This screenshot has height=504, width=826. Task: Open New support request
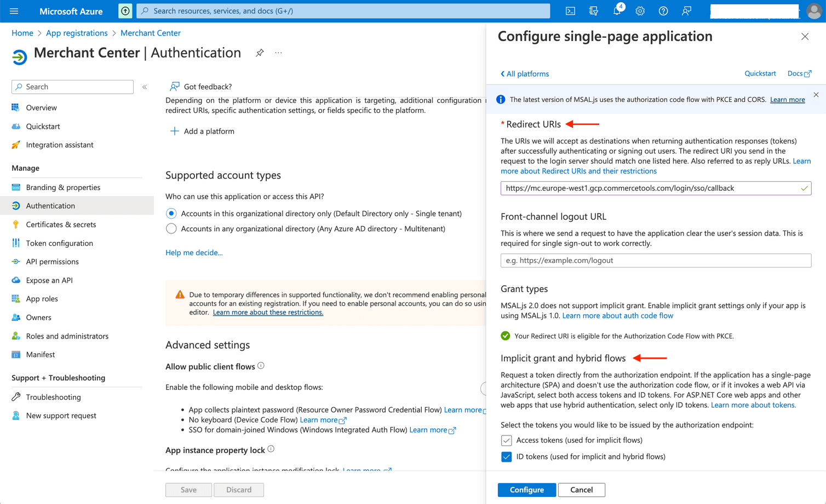[61, 416]
